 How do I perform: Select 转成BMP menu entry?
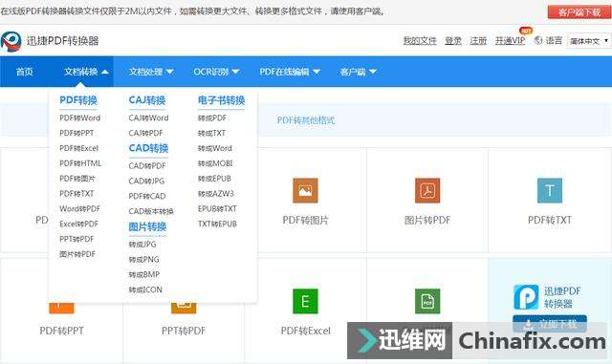144,274
